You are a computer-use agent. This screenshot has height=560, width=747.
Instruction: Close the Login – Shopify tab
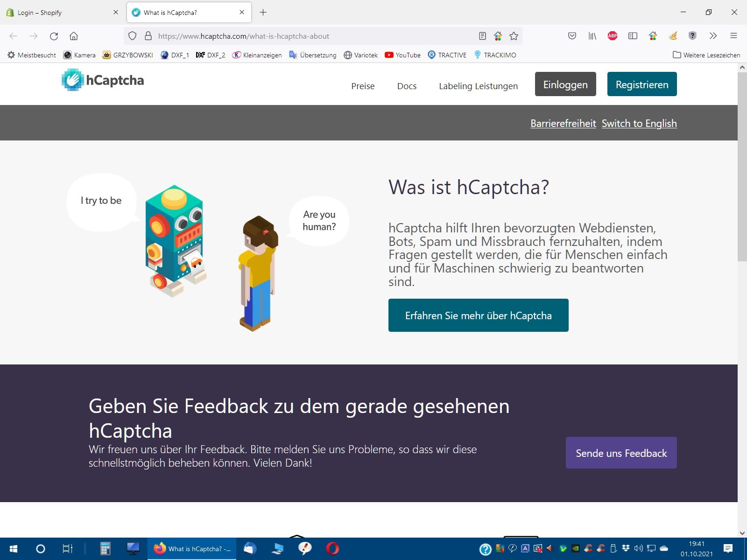click(x=116, y=13)
